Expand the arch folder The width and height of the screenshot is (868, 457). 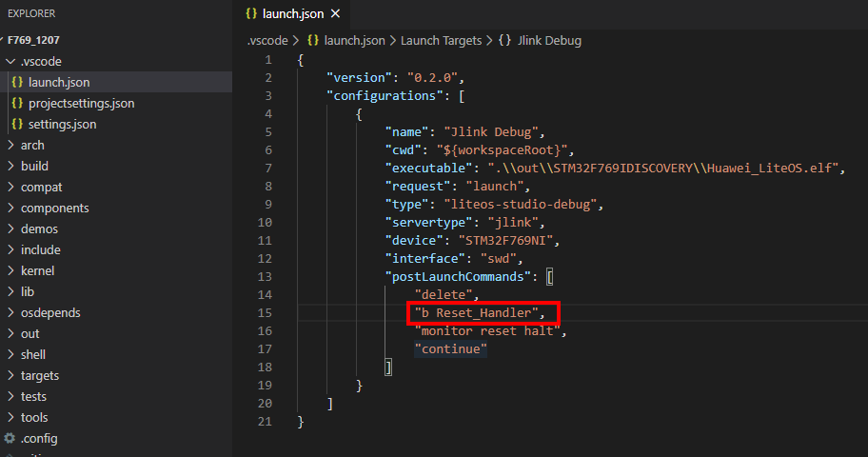coord(10,145)
